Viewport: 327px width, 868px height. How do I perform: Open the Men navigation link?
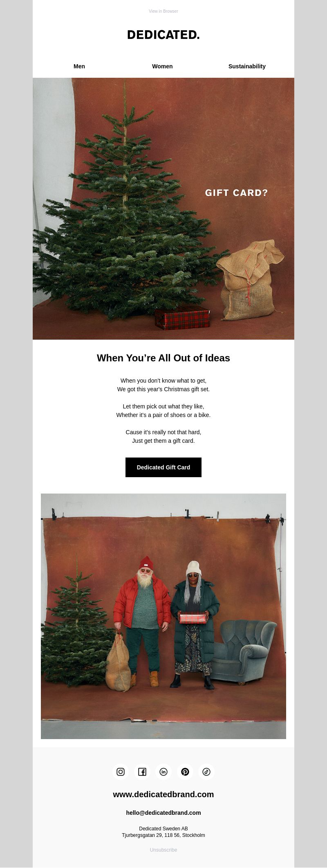pyautogui.click(x=79, y=66)
